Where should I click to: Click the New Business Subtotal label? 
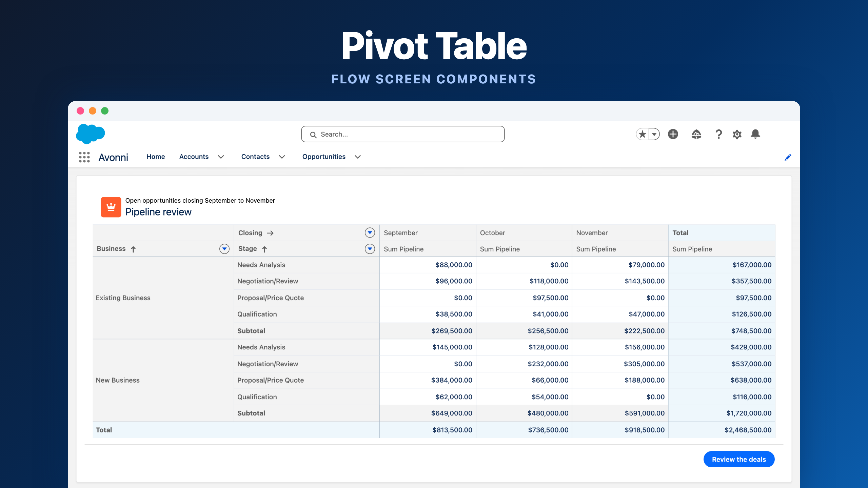click(251, 413)
